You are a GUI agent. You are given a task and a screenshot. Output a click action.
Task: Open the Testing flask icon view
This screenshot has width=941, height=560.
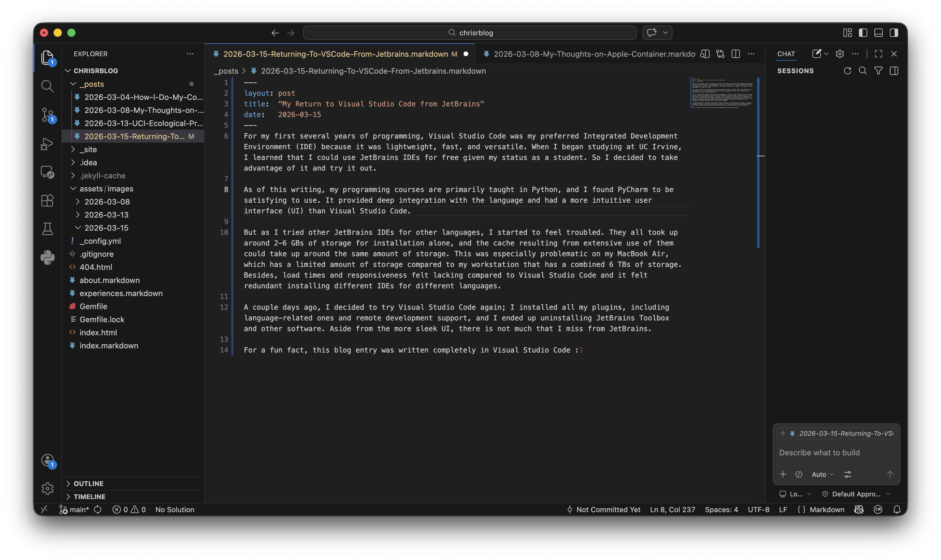point(47,229)
